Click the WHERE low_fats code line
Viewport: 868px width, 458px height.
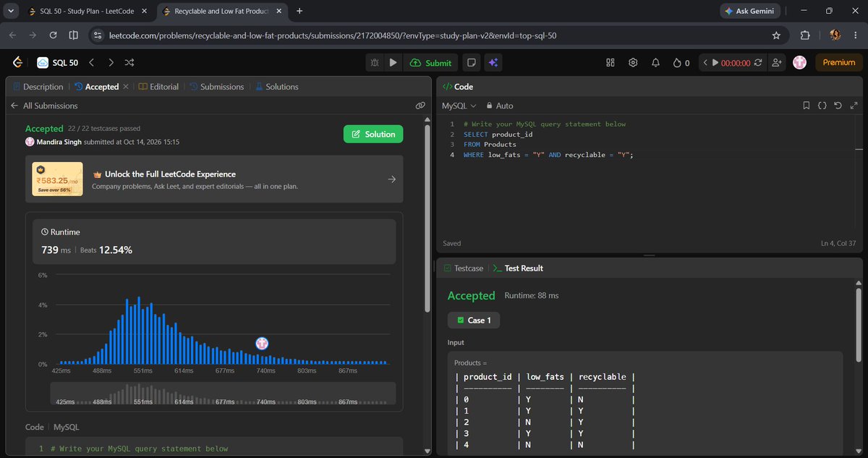548,155
